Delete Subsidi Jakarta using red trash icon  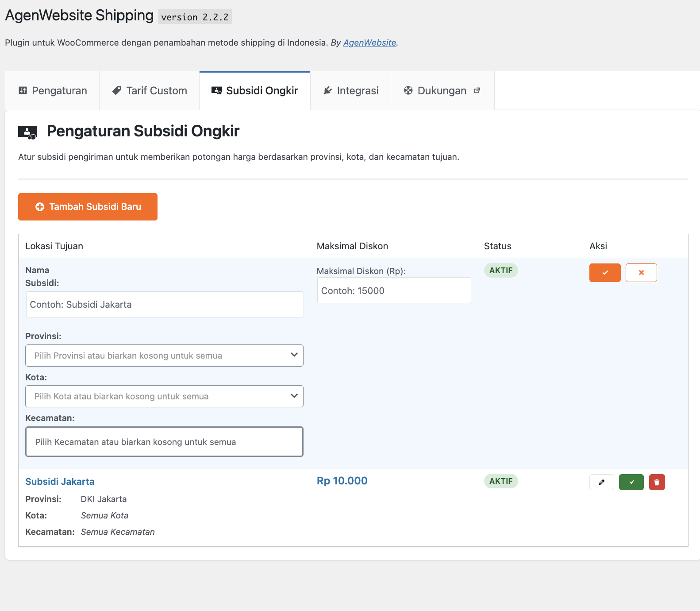tap(657, 482)
